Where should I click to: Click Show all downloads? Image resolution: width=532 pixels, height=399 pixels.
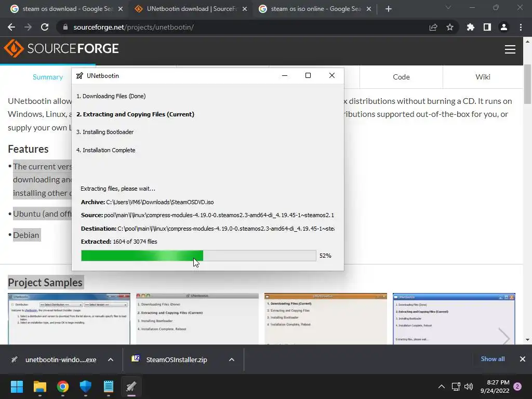[493, 359]
